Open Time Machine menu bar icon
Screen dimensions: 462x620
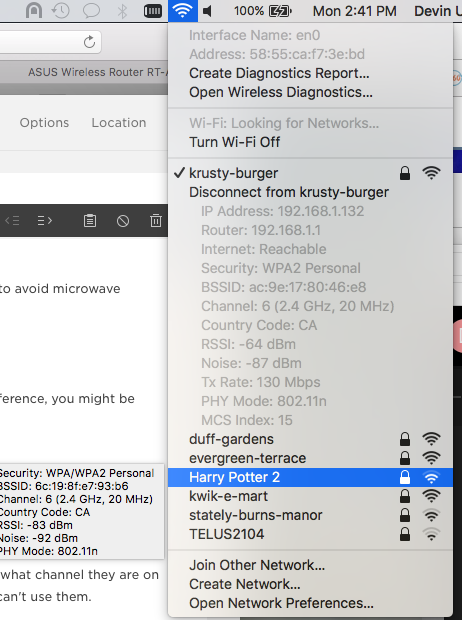[61, 11]
